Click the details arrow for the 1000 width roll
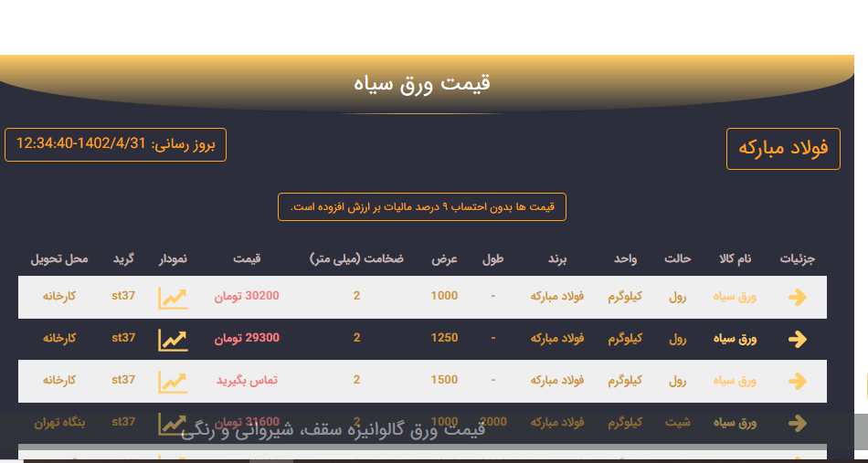This screenshot has width=868, height=463. 797,297
